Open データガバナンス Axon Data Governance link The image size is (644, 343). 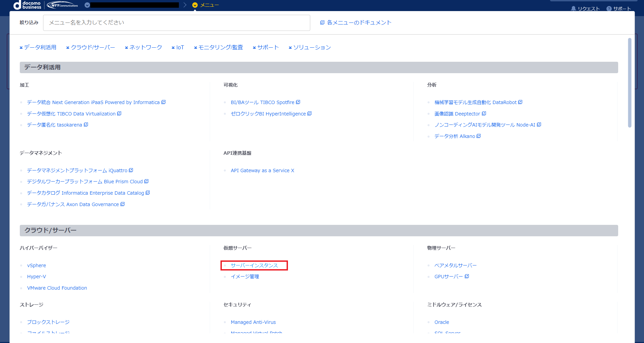click(73, 204)
